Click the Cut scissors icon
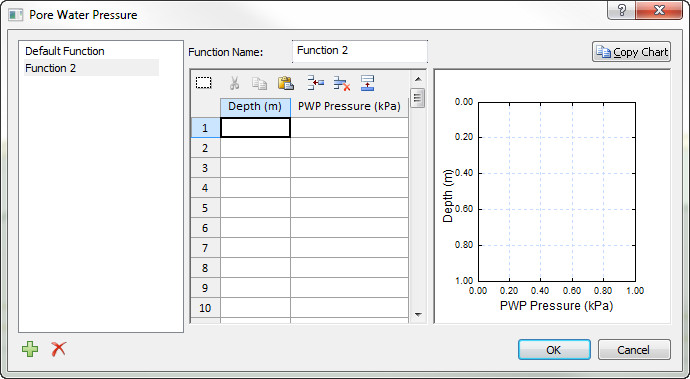690x379 pixels. pyautogui.click(x=234, y=83)
